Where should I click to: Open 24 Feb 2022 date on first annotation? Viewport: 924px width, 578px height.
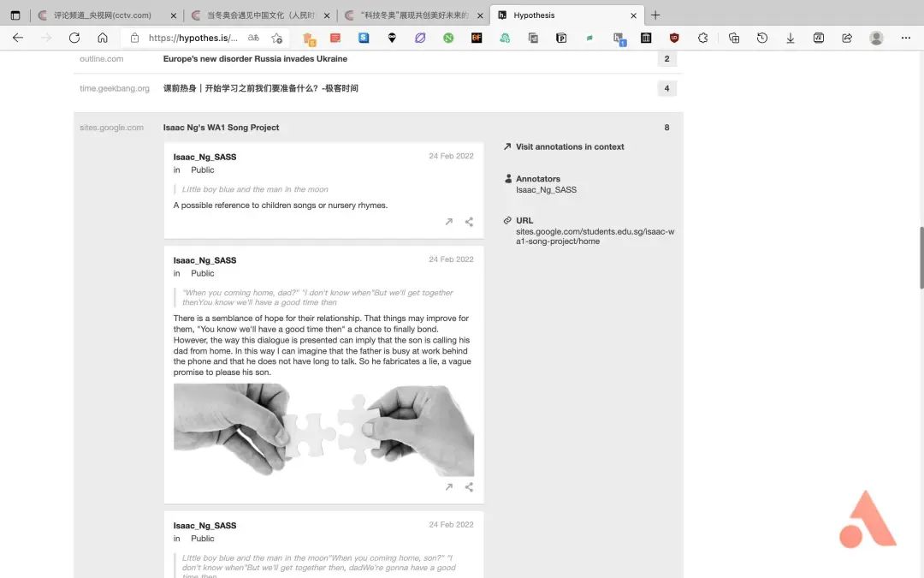pos(451,157)
